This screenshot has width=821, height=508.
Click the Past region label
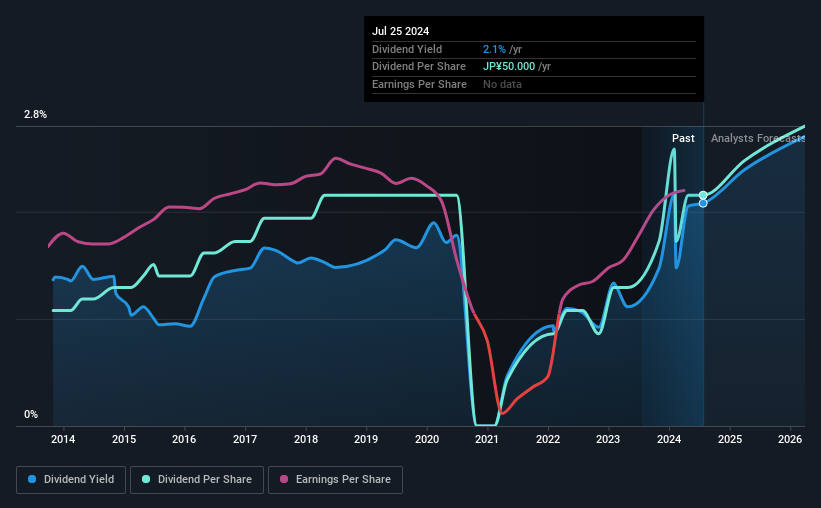pyautogui.click(x=683, y=138)
